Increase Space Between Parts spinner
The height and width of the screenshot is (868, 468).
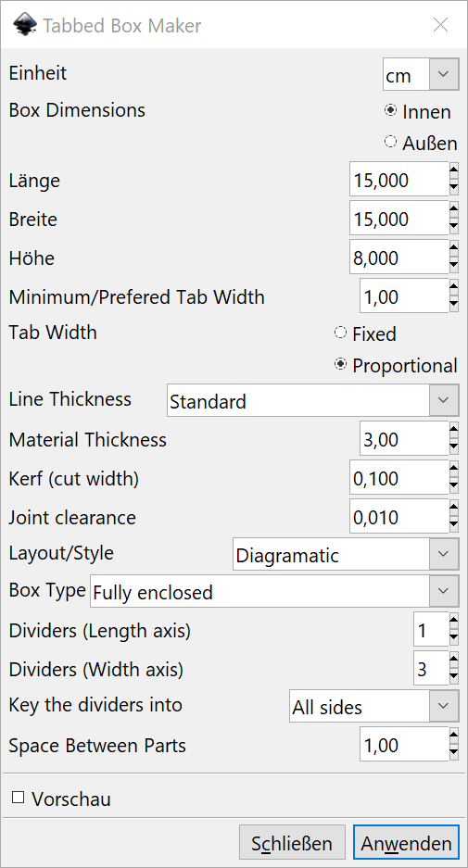(x=453, y=736)
